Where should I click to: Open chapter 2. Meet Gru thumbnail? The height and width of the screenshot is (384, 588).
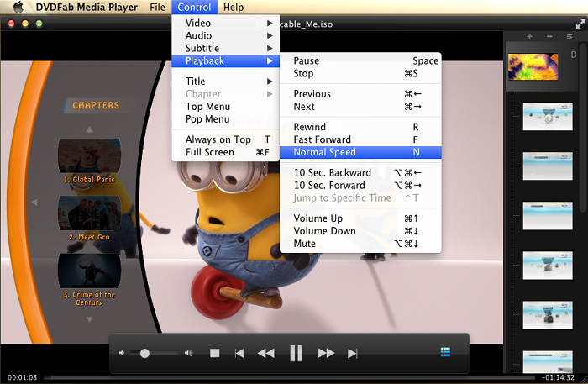[x=89, y=213]
